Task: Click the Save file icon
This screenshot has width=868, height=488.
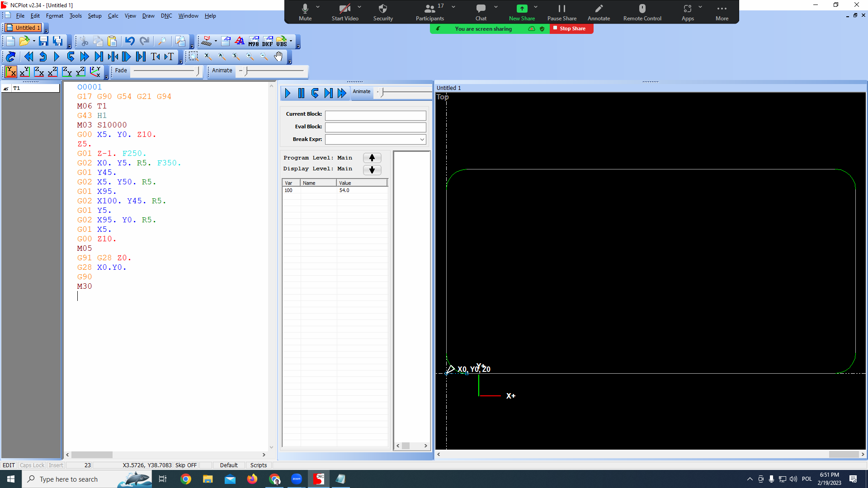Action: (x=43, y=42)
